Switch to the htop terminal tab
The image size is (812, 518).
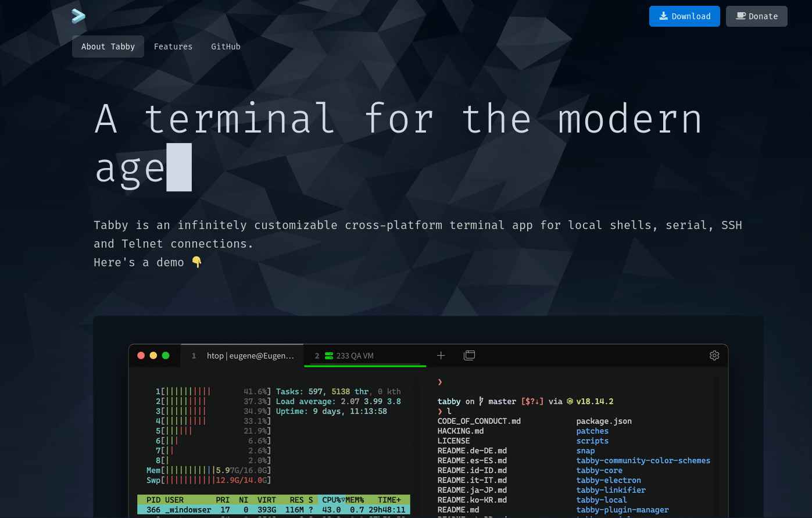[x=243, y=355]
